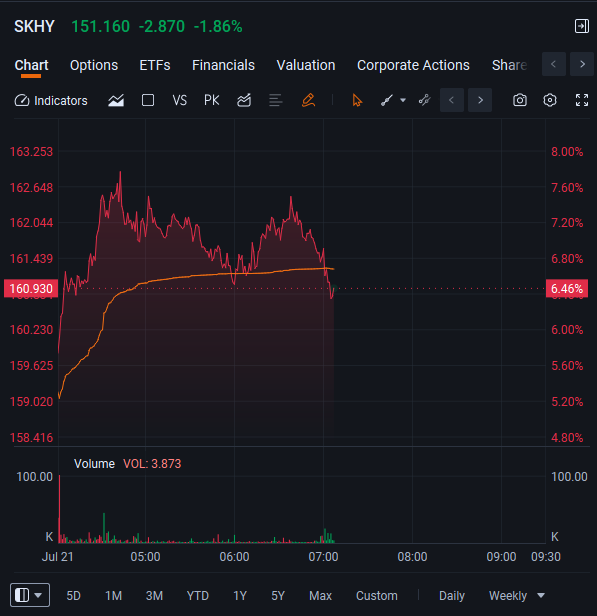Image resolution: width=597 pixels, height=616 pixels.
Task: Open the ETFs tab
Action: (155, 65)
